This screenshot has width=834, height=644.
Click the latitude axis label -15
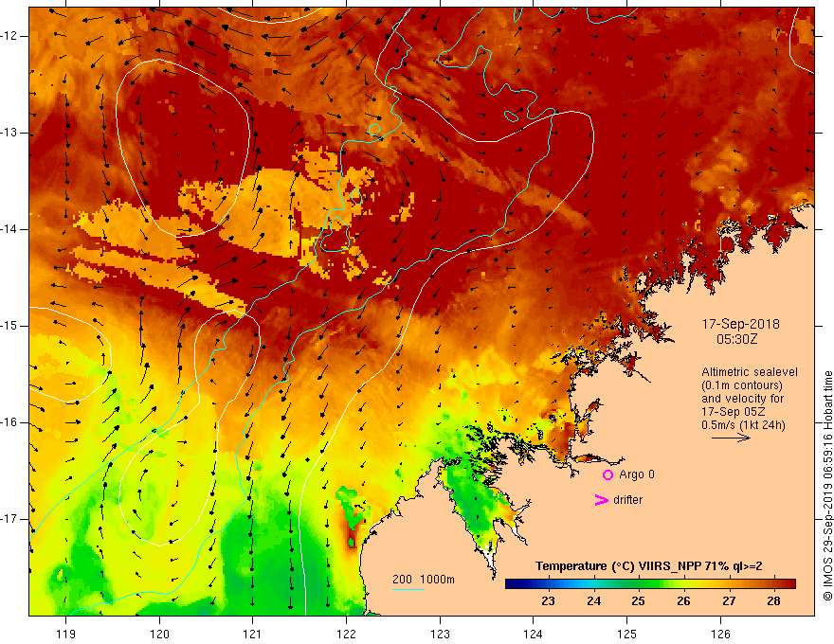pyautogui.click(x=10, y=326)
